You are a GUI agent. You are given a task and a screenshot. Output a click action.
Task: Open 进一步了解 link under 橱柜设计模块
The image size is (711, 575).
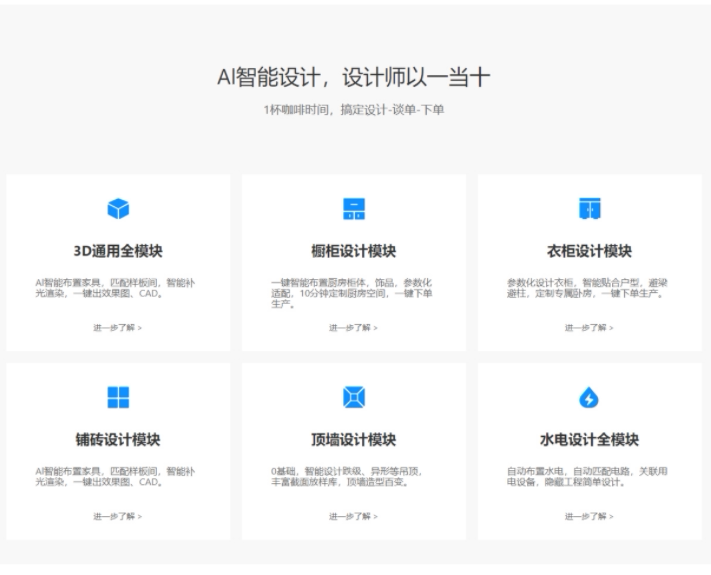[353, 327]
